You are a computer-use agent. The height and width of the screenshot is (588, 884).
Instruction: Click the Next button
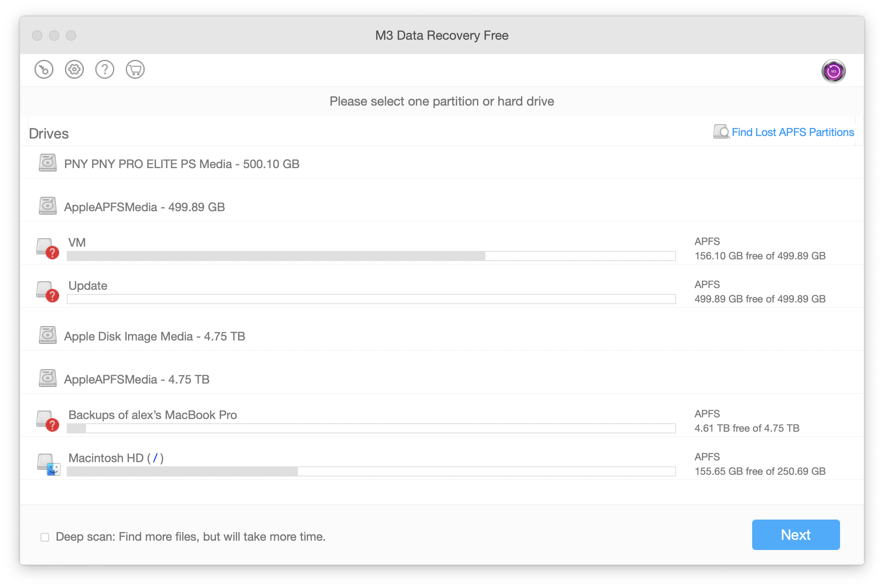[796, 535]
